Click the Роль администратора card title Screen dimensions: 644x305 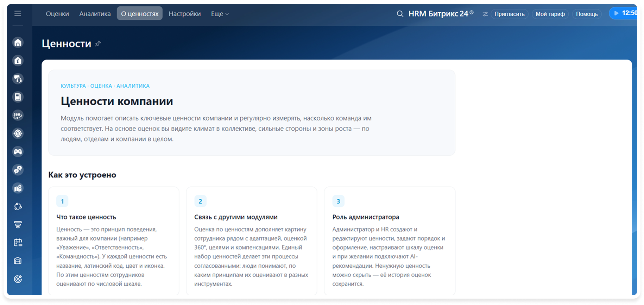[x=366, y=217]
